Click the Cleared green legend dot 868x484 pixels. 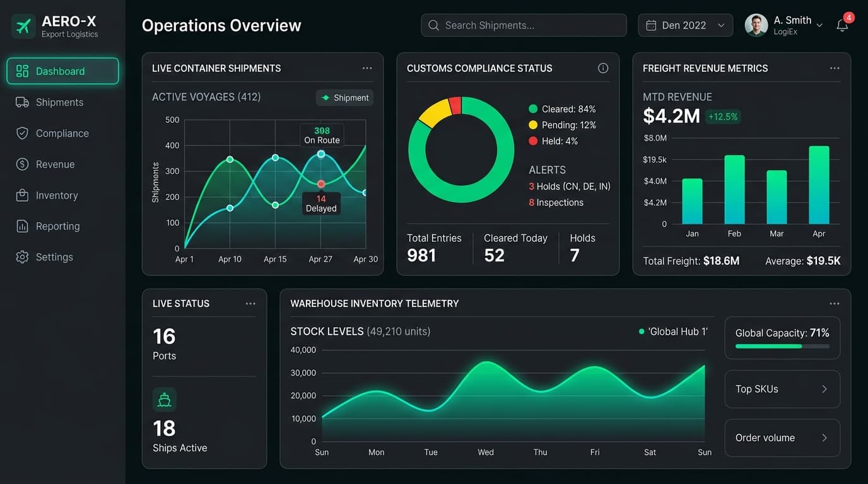(533, 109)
